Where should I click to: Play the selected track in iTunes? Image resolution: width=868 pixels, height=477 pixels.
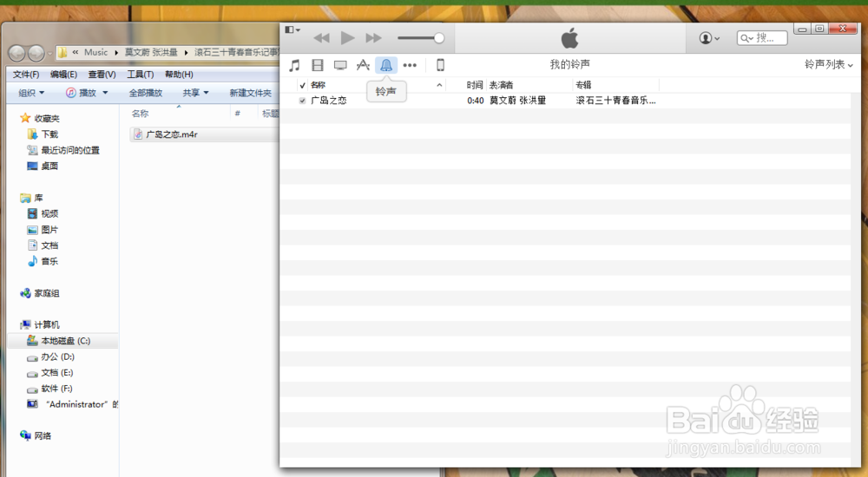(x=347, y=37)
